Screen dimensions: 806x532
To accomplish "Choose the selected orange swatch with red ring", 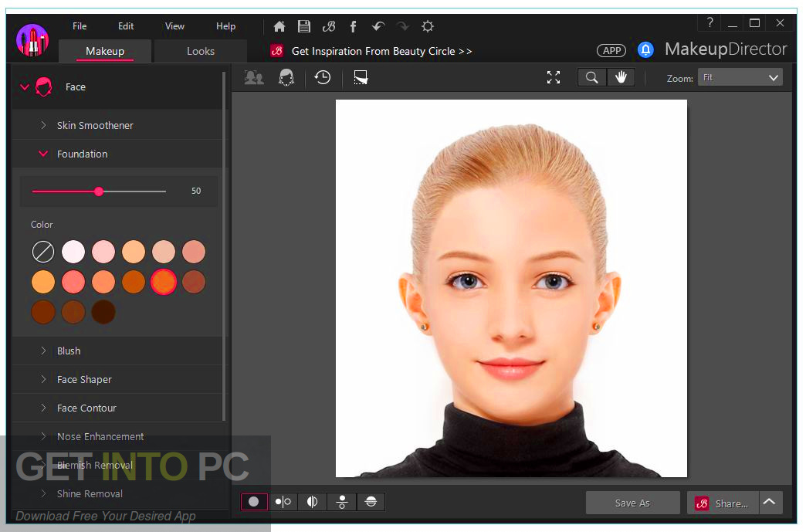I will (x=164, y=282).
